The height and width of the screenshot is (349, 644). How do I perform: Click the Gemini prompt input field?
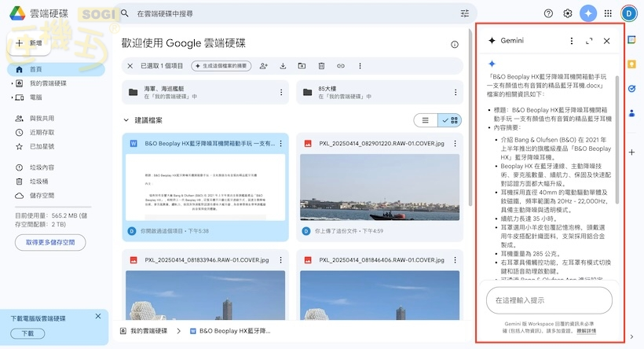(549, 300)
